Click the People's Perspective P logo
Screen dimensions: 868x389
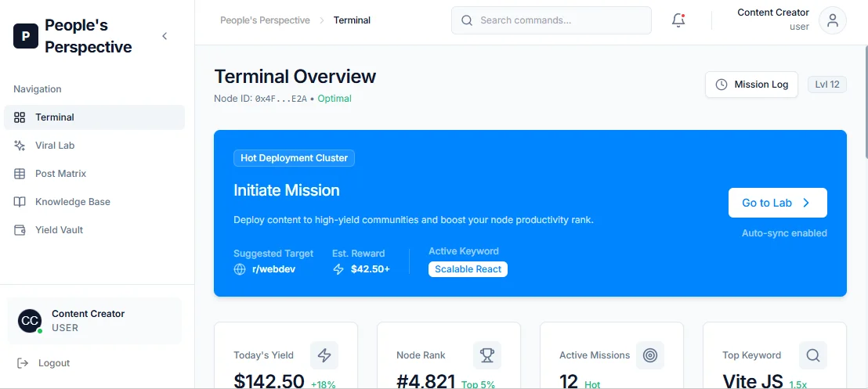click(26, 36)
